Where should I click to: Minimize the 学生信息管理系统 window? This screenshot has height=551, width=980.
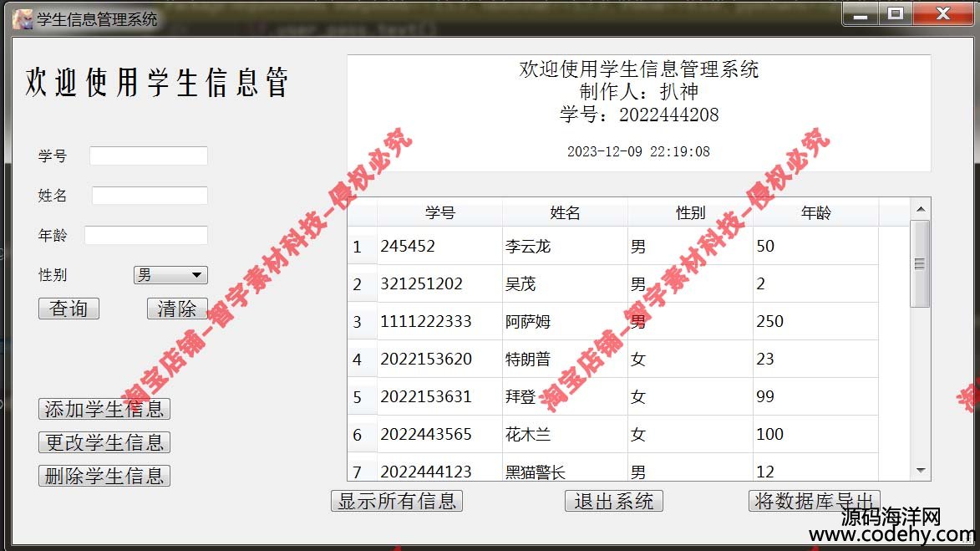coord(861,13)
